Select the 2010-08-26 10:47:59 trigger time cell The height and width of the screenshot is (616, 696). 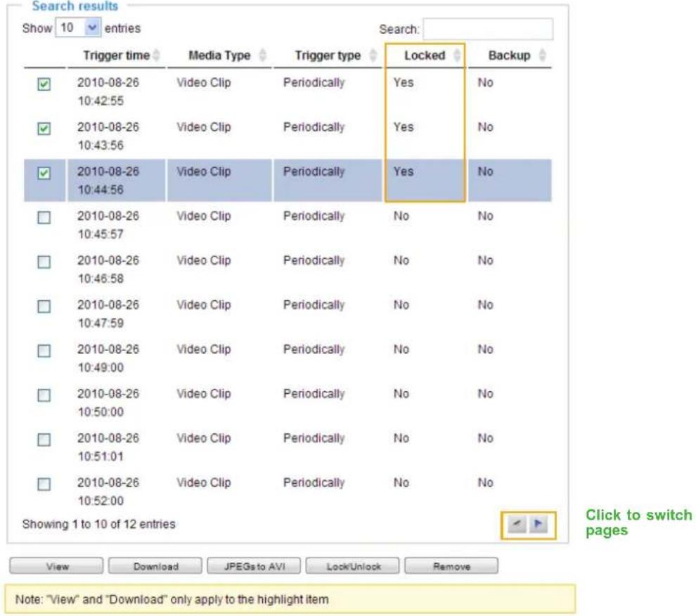pos(108,314)
